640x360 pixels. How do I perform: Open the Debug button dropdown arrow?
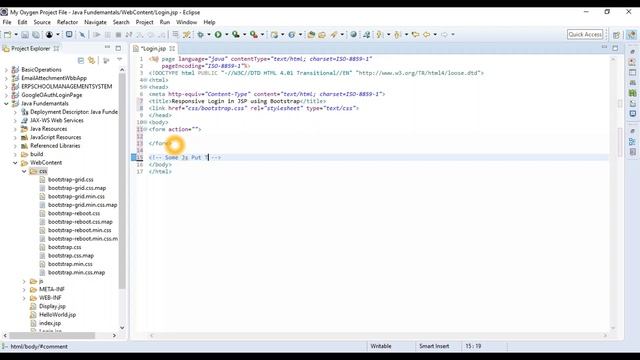pyautogui.click(x=209, y=35)
